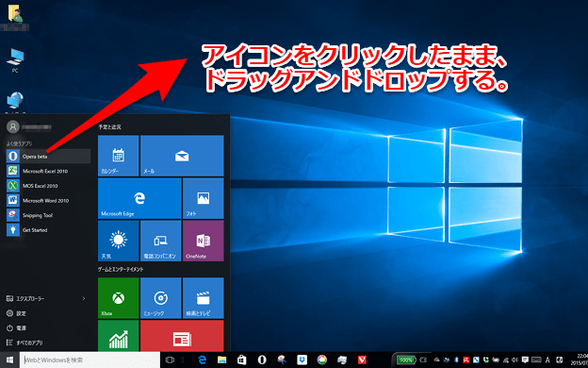Open Snipping Tool taskbar icon

pyautogui.click(x=282, y=360)
